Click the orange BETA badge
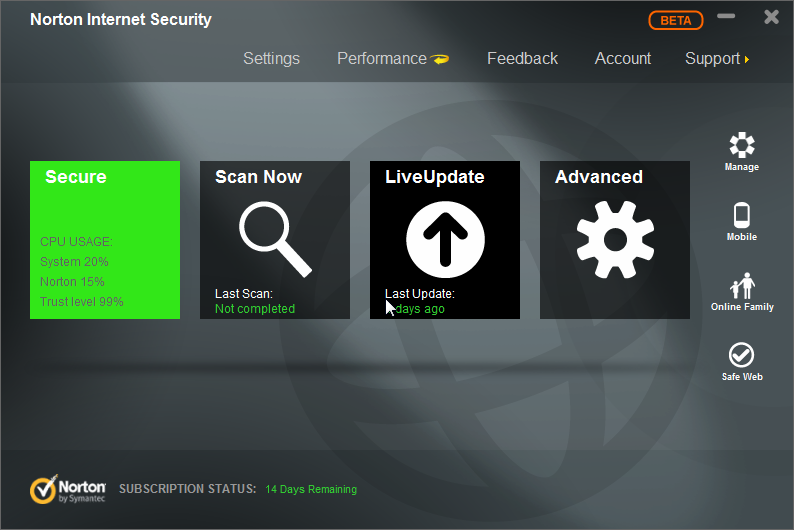 pyautogui.click(x=676, y=20)
